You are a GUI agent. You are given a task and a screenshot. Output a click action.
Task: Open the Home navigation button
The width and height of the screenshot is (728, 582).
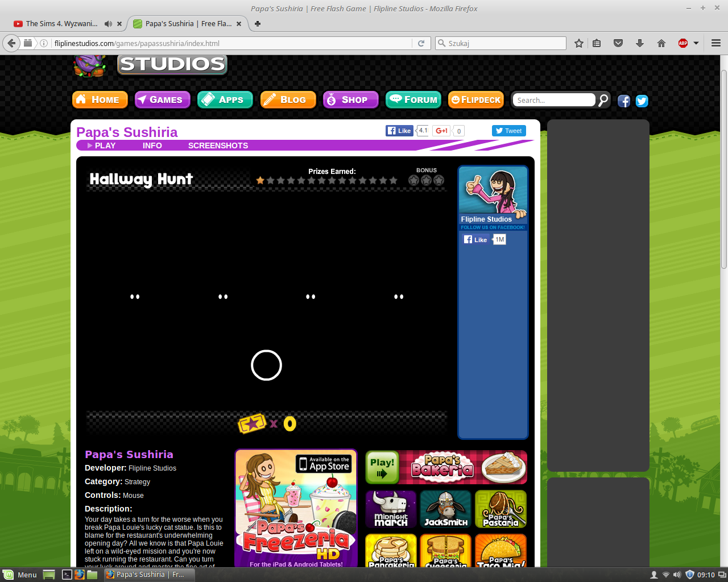click(x=100, y=99)
